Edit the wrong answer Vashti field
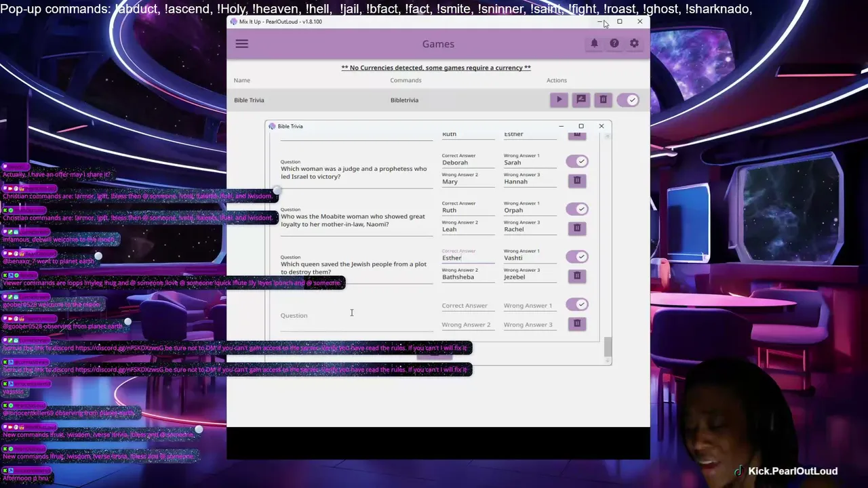Viewport: 868px width, 488px height. [530, 258]
